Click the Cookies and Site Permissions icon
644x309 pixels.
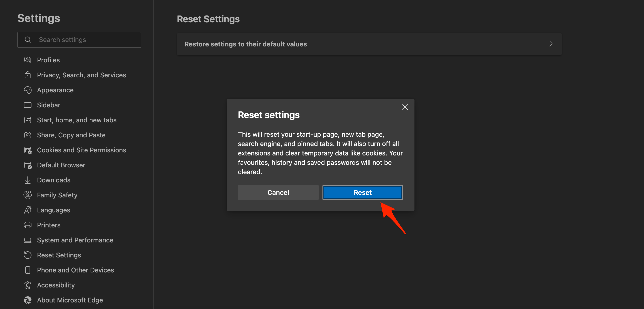pyautogui.click(x=28, y=150)
